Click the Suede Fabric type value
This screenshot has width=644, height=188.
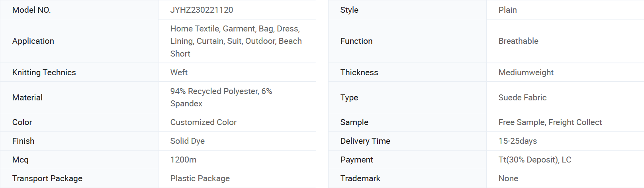point(522,98)
